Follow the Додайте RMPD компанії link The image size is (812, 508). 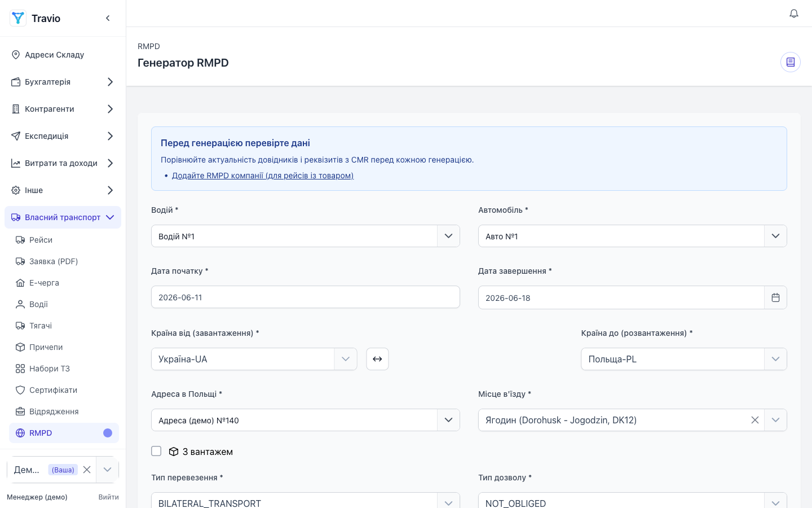pyautogui.click(x=263, y=176)
